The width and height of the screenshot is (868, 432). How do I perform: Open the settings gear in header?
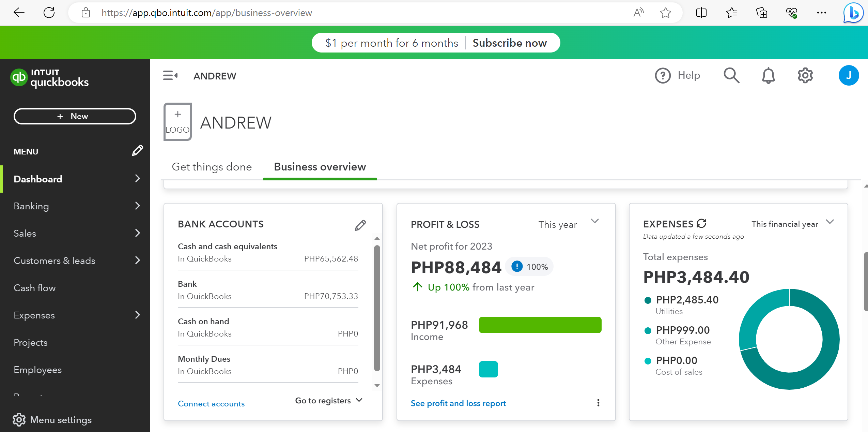tap(805, 75)
